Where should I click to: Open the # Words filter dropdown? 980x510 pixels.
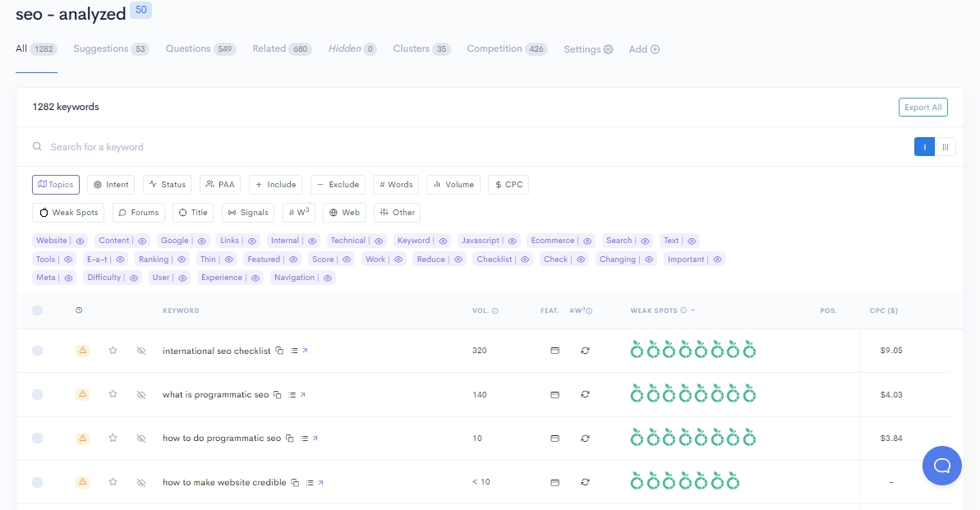click(x=396, y=185)
